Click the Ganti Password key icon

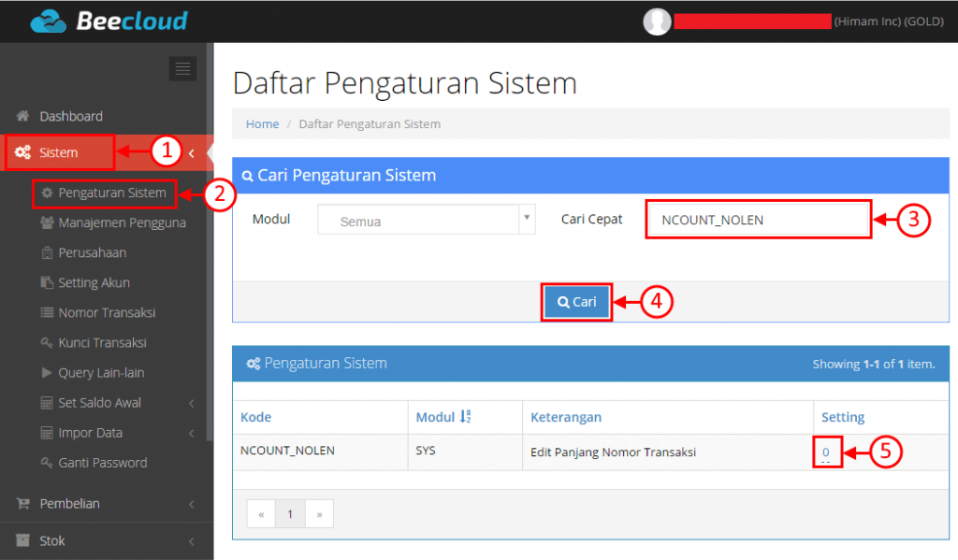[x=47, y=462]
